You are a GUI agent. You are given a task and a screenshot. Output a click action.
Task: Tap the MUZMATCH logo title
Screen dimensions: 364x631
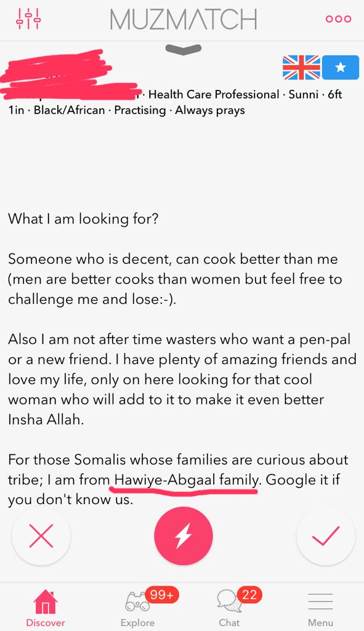point(184,19)
